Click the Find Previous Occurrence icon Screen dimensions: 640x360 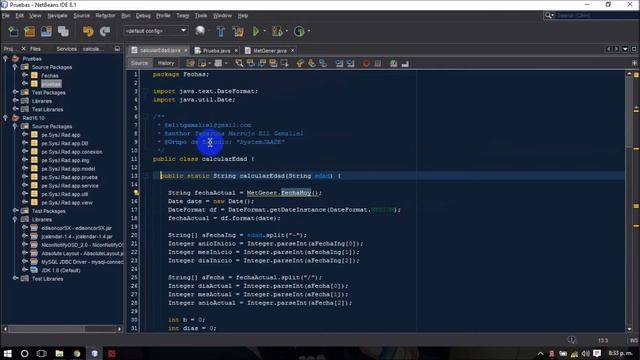coord(251,63)
